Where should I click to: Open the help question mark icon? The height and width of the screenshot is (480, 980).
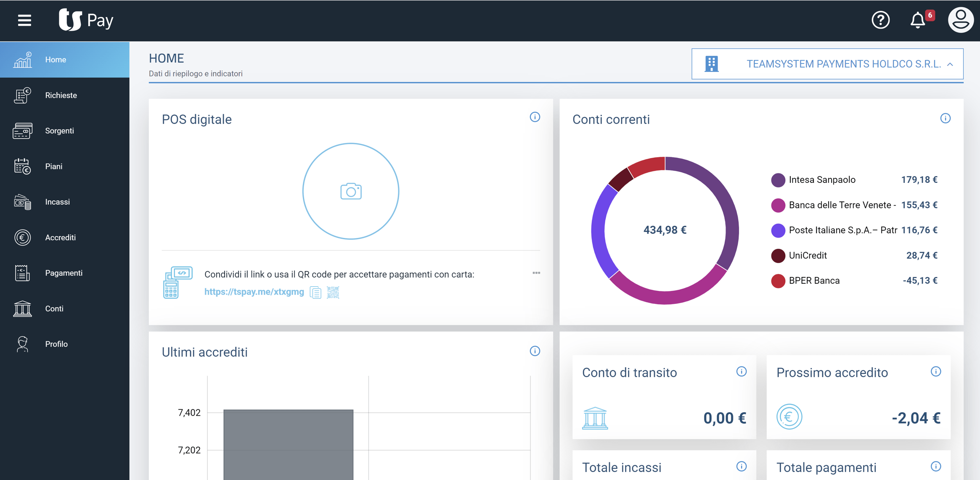pyautogui.click(x=880, y=20)
